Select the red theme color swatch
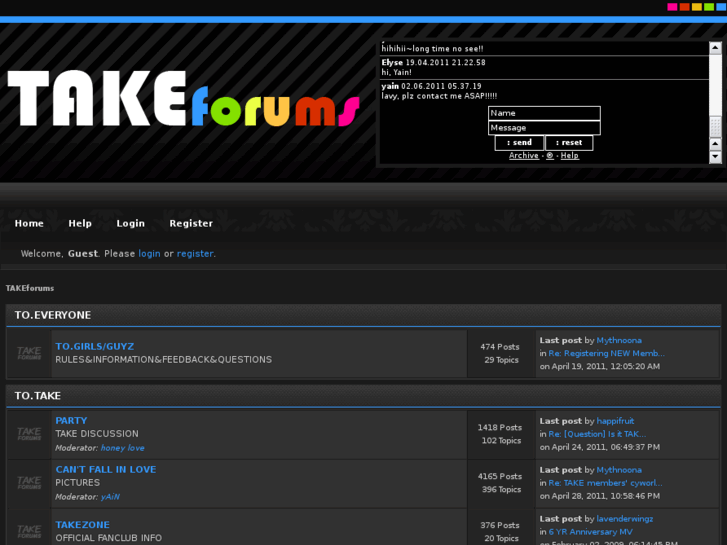727x545 pixels. [x=684, y=7]
